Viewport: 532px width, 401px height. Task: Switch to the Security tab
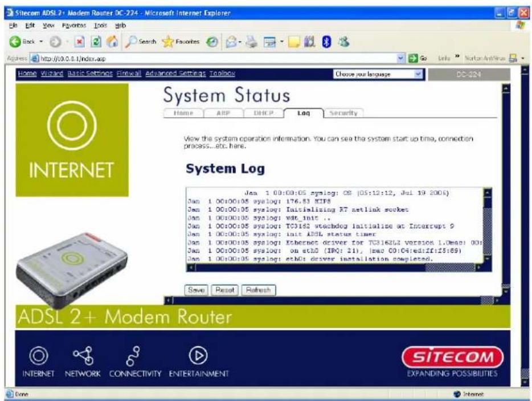(343, 113)
